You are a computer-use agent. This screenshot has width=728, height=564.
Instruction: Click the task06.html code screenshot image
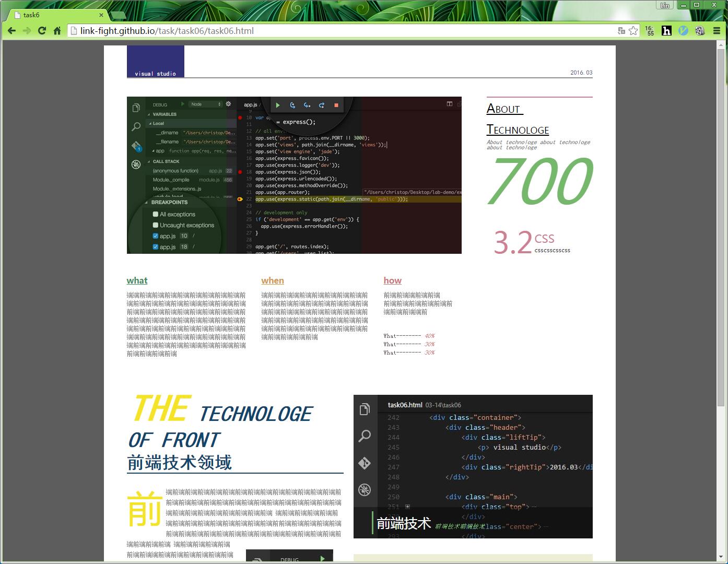coord(473,466)
